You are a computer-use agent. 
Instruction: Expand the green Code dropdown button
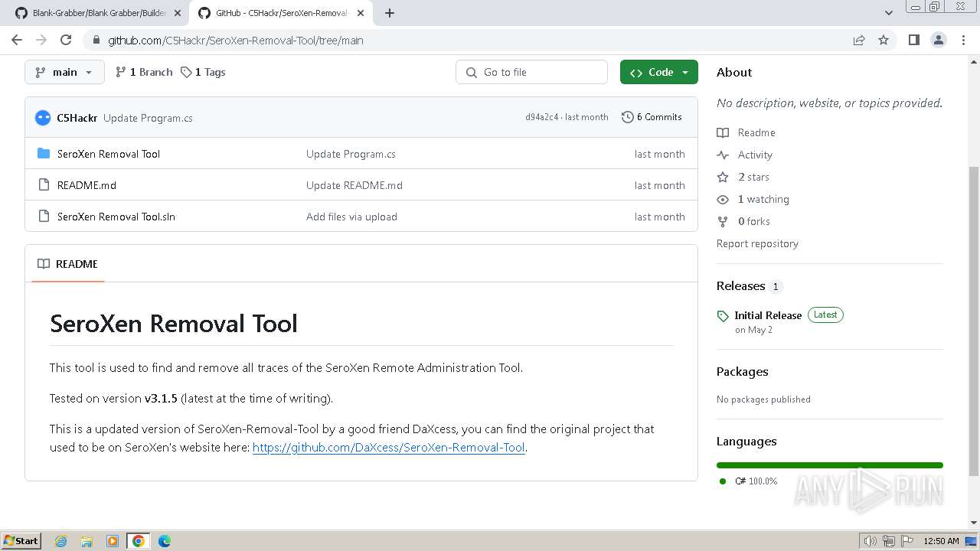tap(659, 72)
